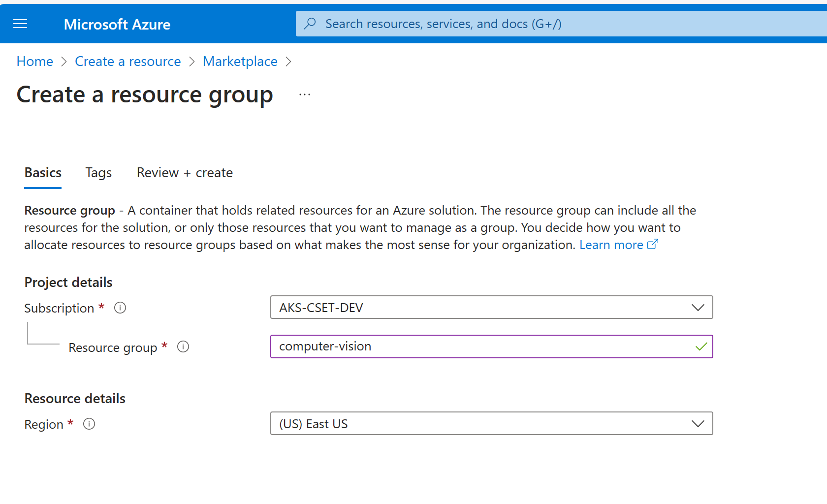Click the Project details heading
The image size is (827, 504).
pos(68,283)
